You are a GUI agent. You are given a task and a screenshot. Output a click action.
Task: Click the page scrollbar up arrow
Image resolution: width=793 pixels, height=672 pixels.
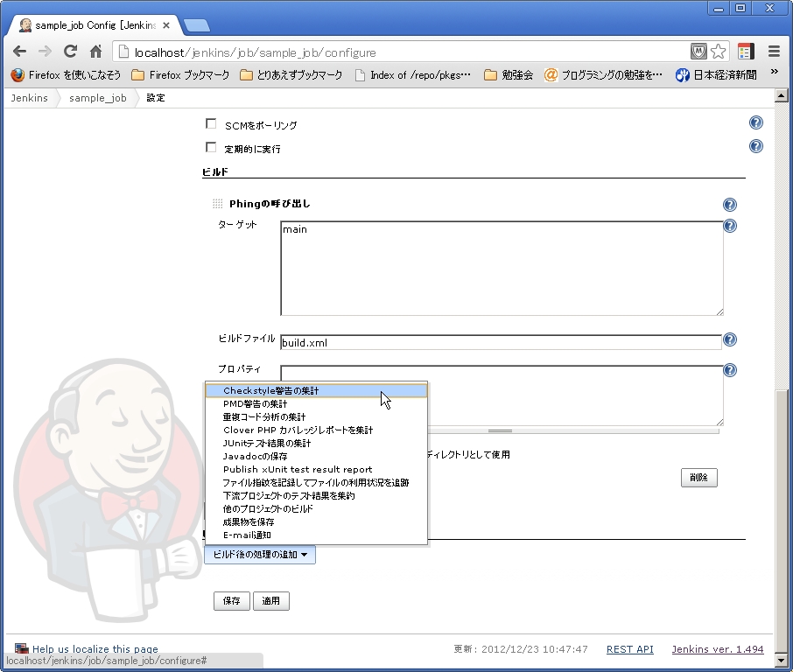click(x=781, y=95)
